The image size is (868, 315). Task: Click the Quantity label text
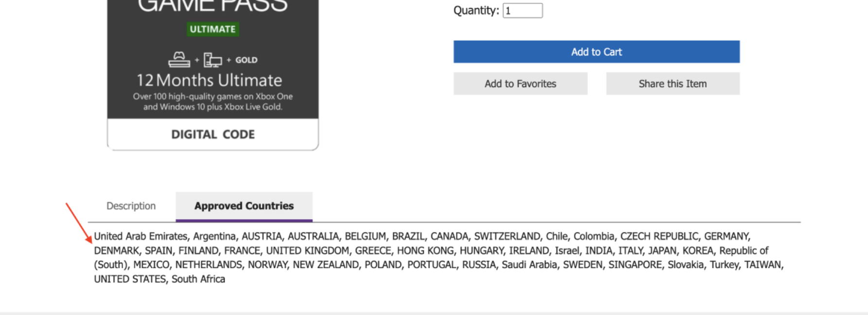[x=476, y=11]
